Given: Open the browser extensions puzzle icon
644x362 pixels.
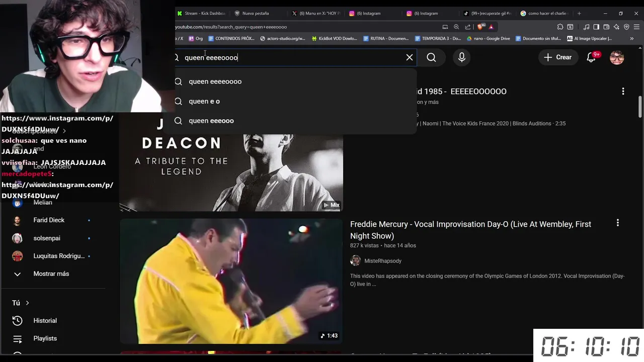Looking at the screenshot, I should (560, 27).
